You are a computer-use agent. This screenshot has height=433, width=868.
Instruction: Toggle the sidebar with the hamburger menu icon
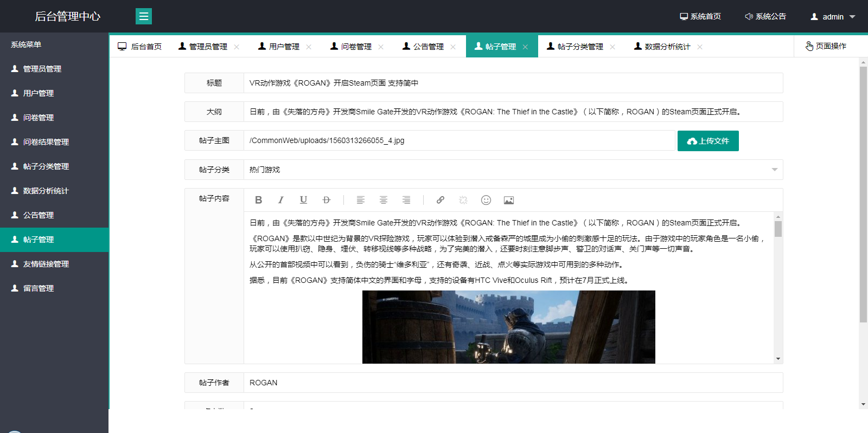(x=144, y=16)
